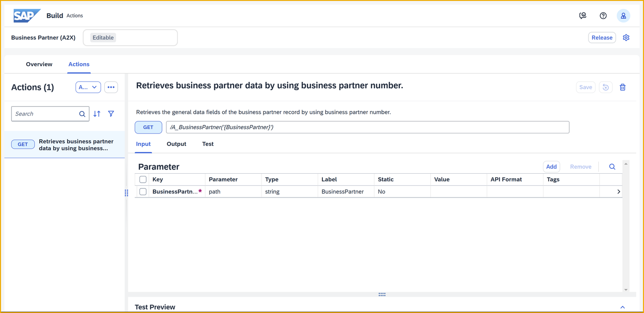
Task: Select the Actions tab
Action: pyautogui.click(x=79, y=64)
